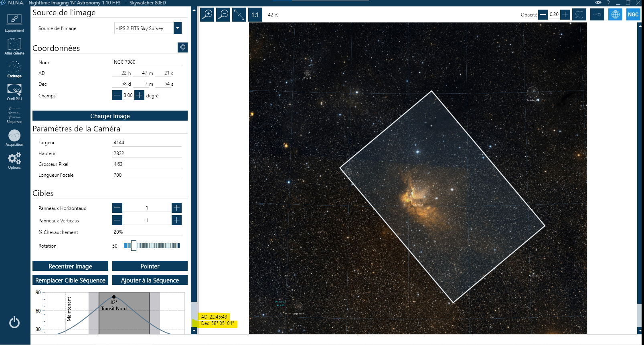
Task: Decrease the Champs field of view
Action: pos(117,95)
